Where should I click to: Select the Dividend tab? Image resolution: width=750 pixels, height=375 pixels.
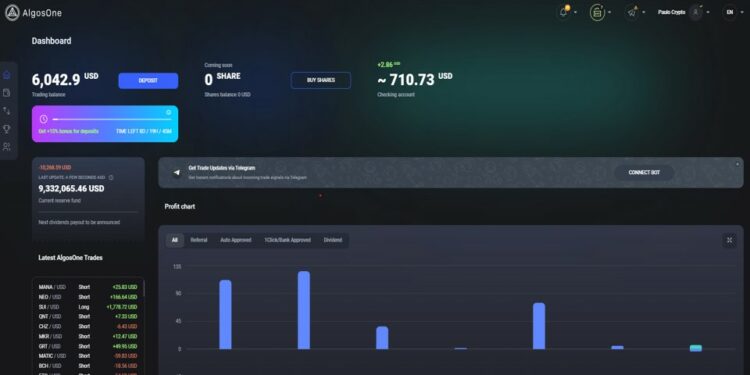[x=333, y=240]
